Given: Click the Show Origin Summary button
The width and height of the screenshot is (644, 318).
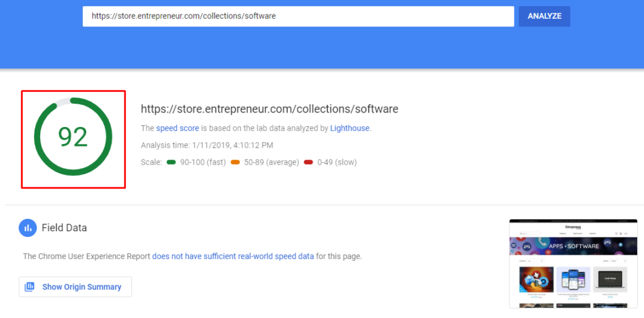Looking at the screenshot, I should (x=75, y=287).
